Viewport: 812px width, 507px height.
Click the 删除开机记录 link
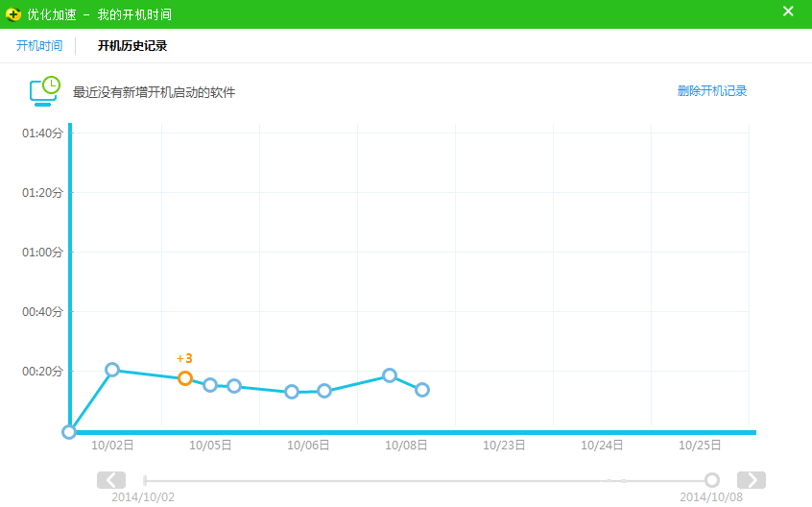coord(711,91)
